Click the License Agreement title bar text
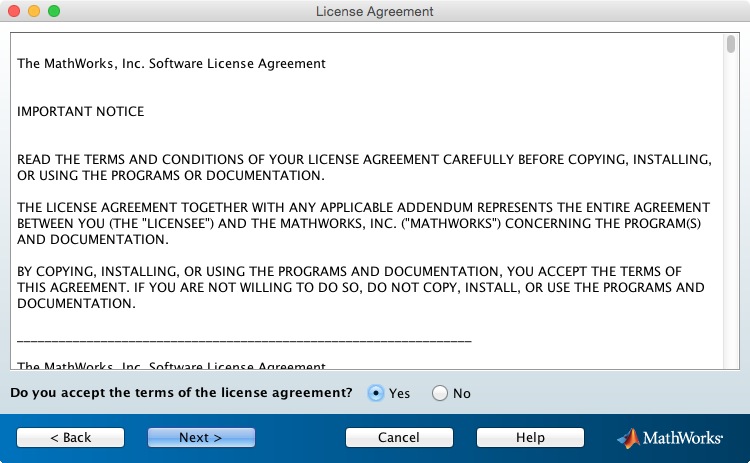The image size is (750, 463). 375,11
